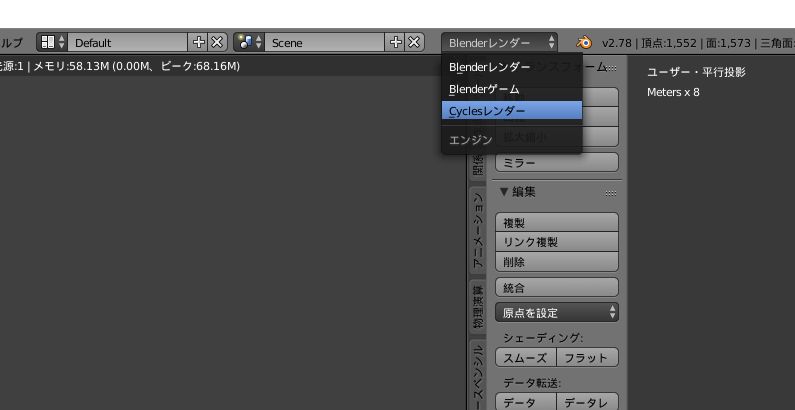This screenshot has width=795, height=410.
Task: Choose Cyclesレンダー render engine
Action: [x=512, y=110]
